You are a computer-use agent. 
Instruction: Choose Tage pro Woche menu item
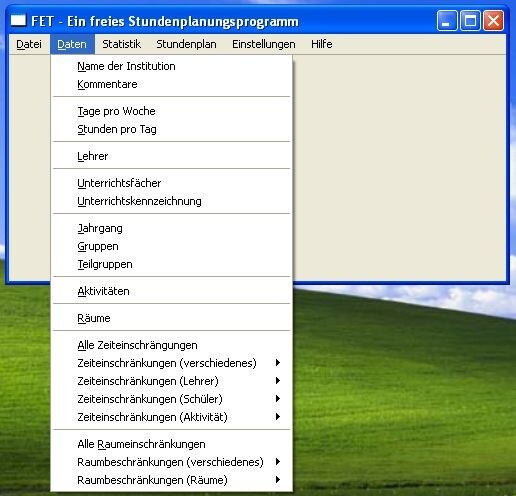[x=172, y=111]
